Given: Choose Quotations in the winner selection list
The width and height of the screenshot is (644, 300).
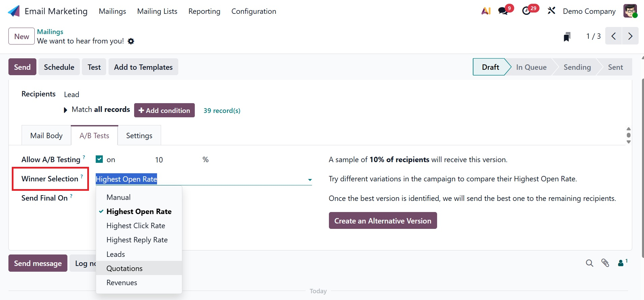Looking at the screenshot, I should pos(124,268).
